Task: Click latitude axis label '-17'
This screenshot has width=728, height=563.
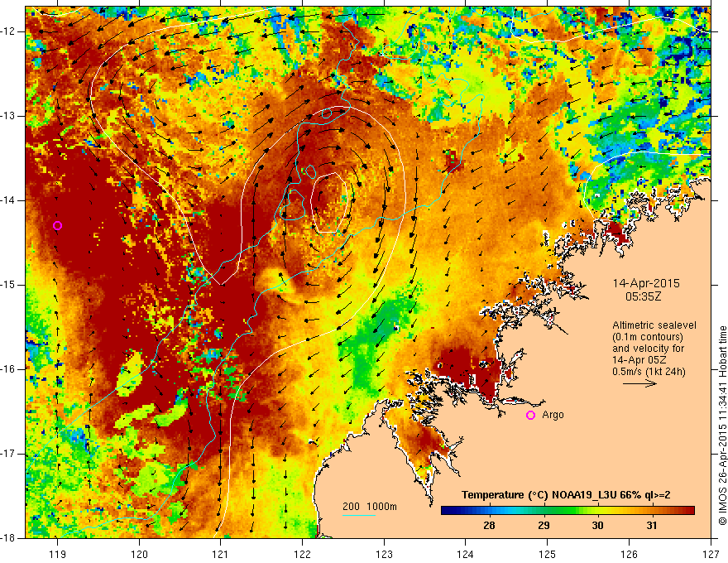Action: click(9, 454)
